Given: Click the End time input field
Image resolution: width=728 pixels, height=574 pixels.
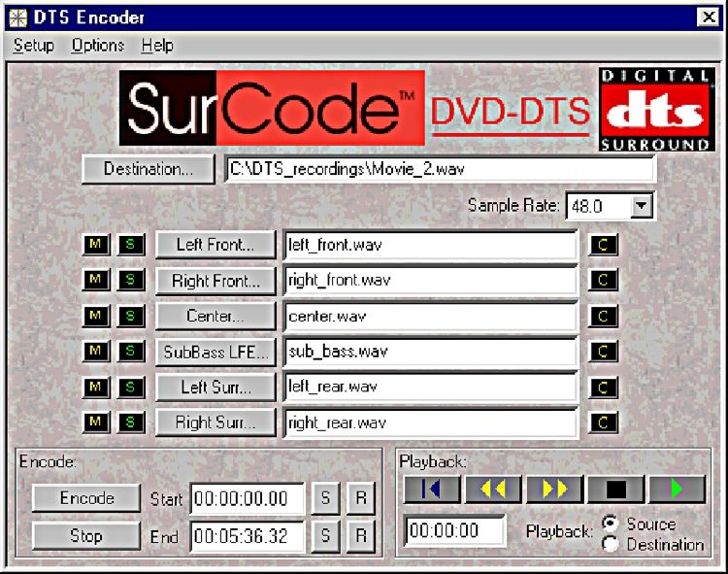Looking at the screenshot, I should pyautogui.click(x=247, y=535).
